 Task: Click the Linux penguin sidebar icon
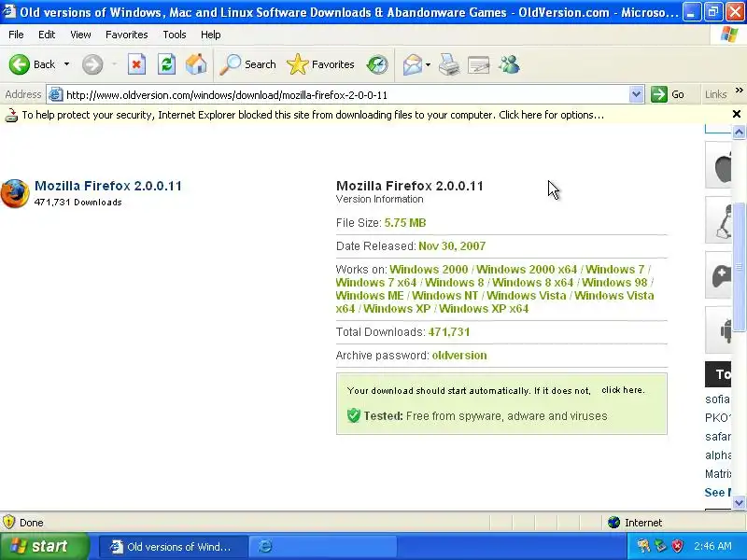pyautogui.click(x=719, y=220)
